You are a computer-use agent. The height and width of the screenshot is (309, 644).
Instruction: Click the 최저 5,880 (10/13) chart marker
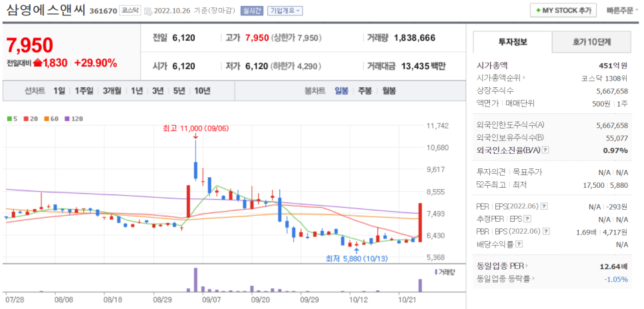(x=357, y=259)
